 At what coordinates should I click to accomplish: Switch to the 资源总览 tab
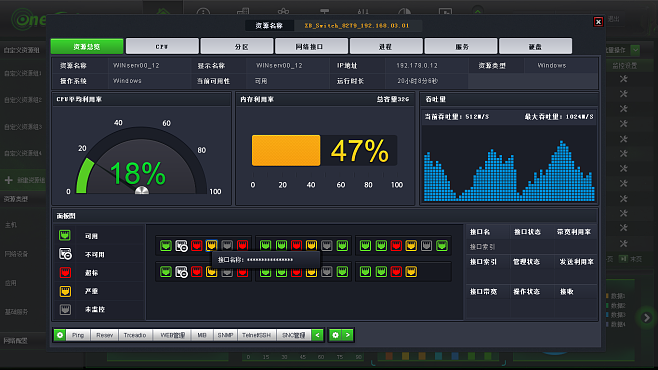(x=87, y=46)
